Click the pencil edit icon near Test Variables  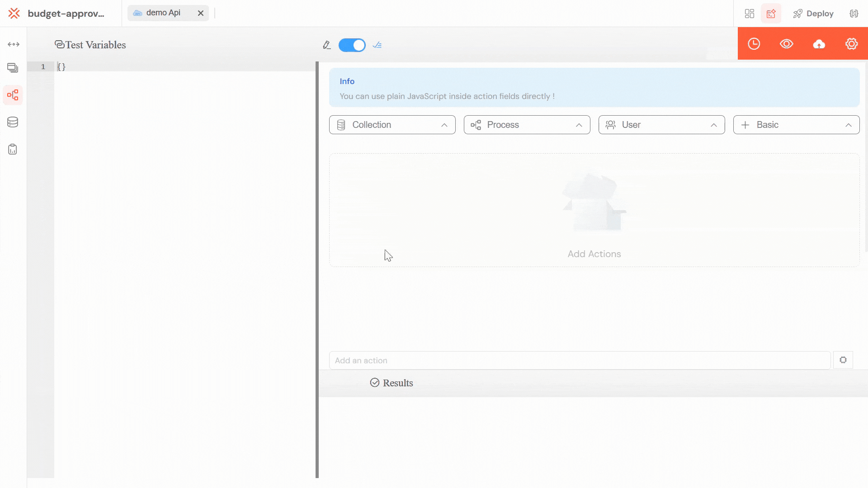[327, 45]
